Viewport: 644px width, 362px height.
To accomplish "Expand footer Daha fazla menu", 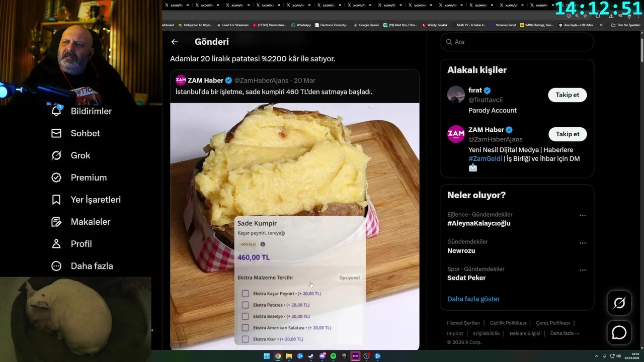I will coord(565,333).
